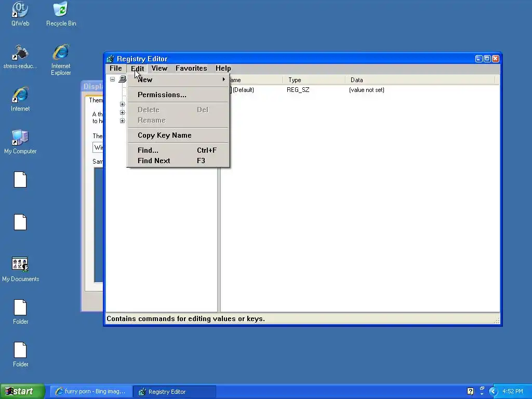The width and height of the screenshot is (532, 399).
Task: Choose Copy Key Name
Action: [178, 135]
